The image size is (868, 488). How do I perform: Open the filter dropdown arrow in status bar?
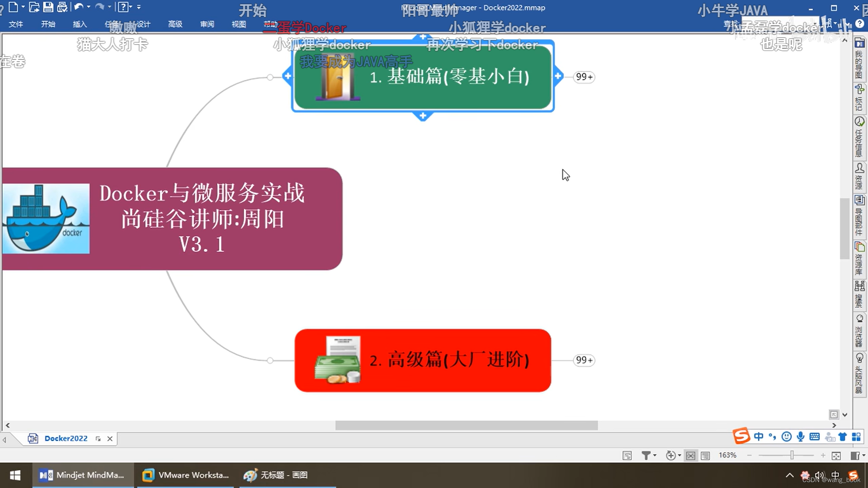click(x=655, y=455)
